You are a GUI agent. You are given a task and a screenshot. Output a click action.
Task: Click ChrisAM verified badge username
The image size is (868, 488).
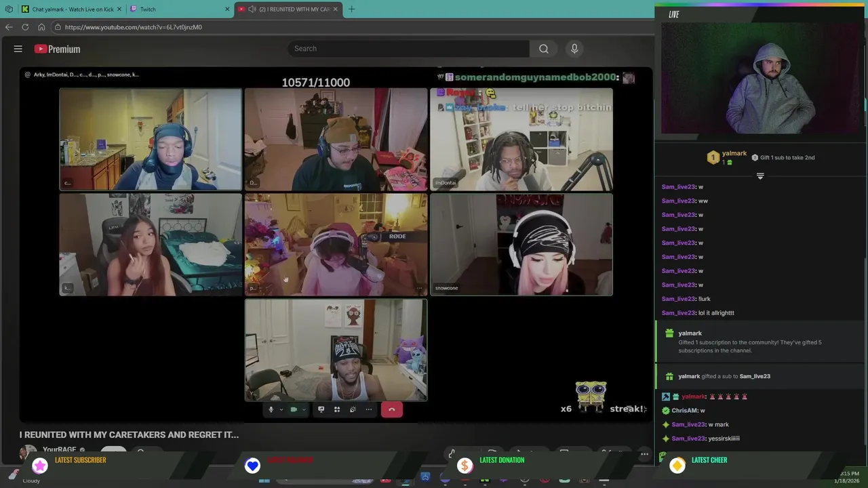(x=684, y=411)
